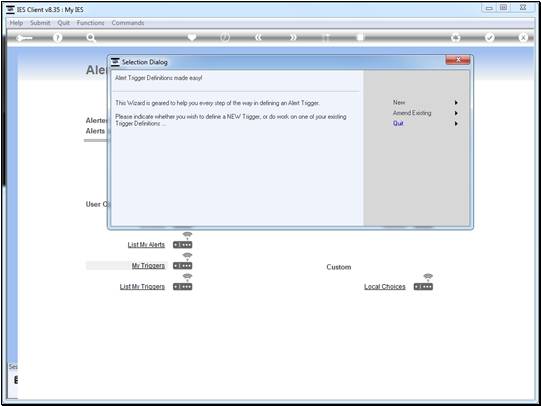Click the round X icon in toolbar
Screen dimensions: 541x406
523,37
